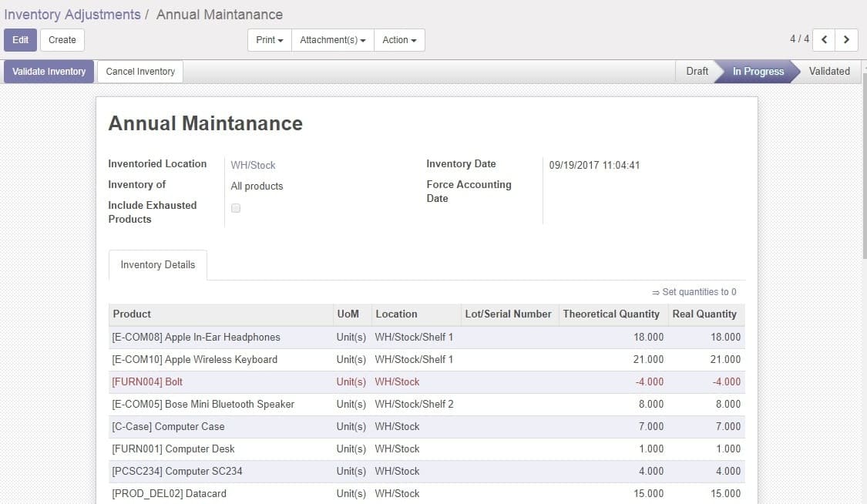Click Cancel Inventory button
This screenshot has width=867, height=504.
coord(140,72)
